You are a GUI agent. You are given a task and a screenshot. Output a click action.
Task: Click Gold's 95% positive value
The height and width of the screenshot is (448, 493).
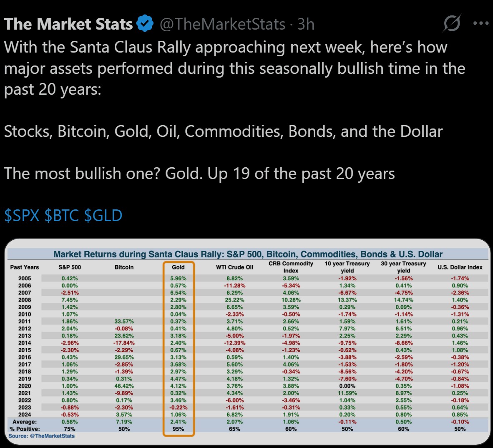[x=178, y=429]
